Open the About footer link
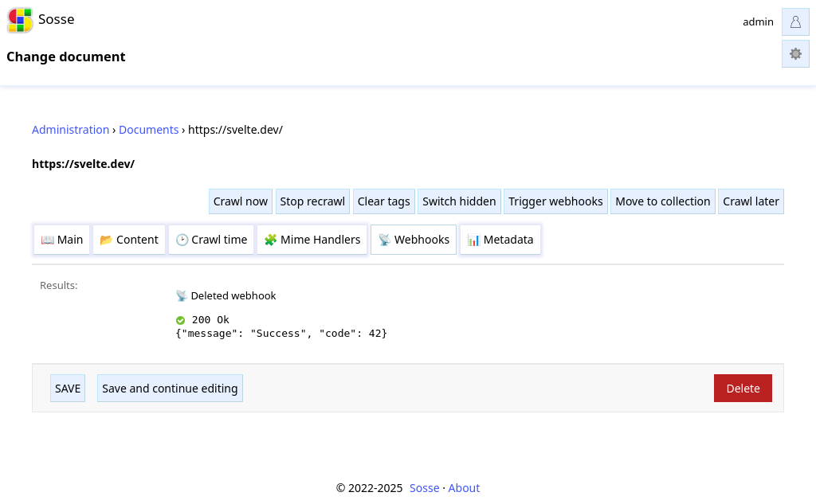The height and width of the screenshot is (504, 816). 464,488
